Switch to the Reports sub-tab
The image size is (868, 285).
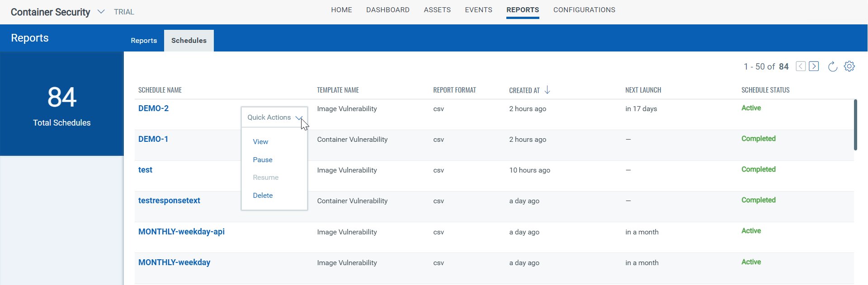pos(144,41)
